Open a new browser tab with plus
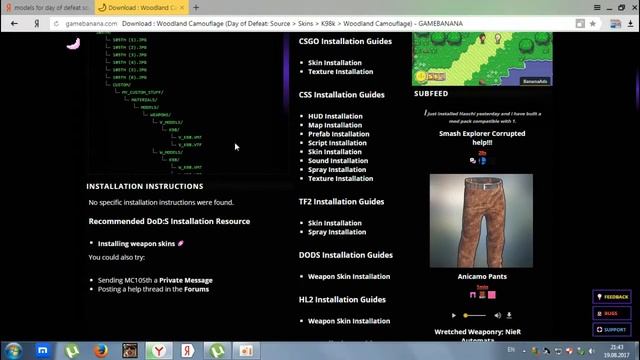The image size is (640, 360). [196, 7]
